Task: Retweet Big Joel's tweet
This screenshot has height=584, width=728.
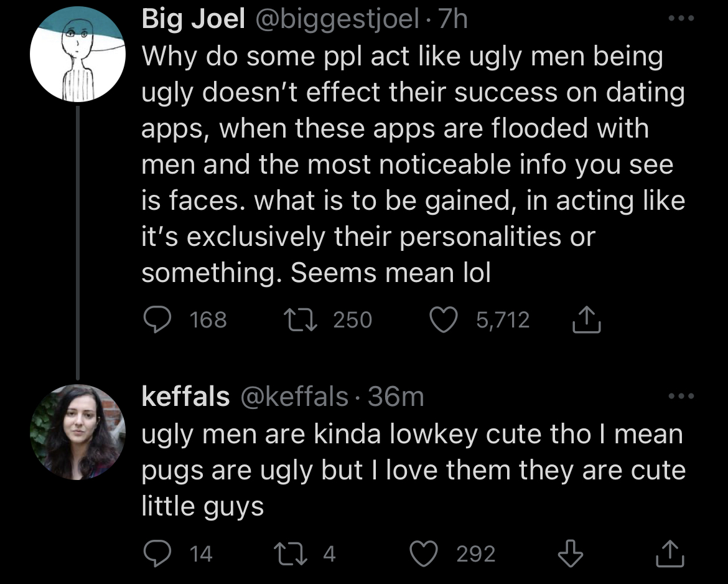Action: (301, 320)
